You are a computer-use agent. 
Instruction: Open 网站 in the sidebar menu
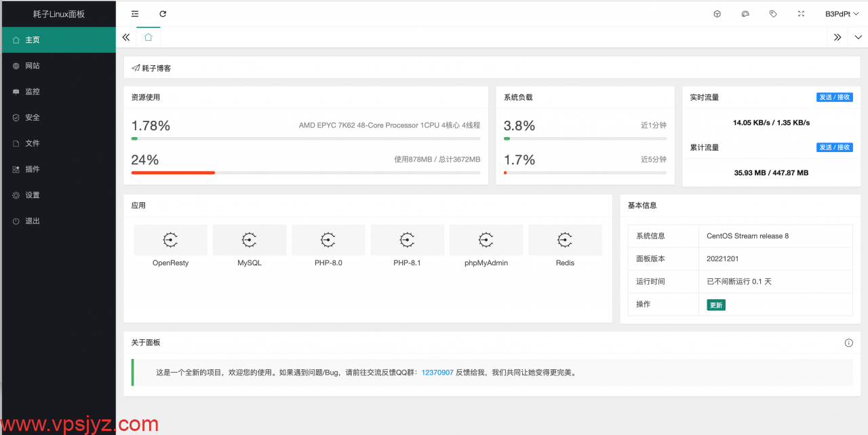33,66
